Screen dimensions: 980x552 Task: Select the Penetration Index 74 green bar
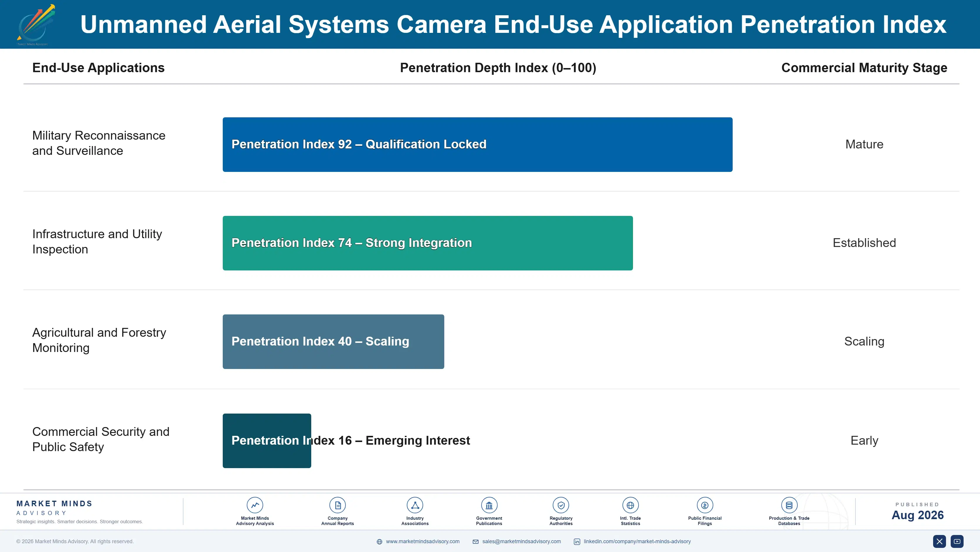click(x=428, y=243)
